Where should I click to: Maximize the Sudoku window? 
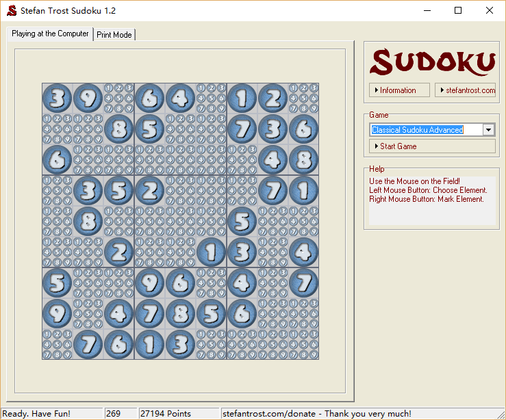tap(458, 10)
